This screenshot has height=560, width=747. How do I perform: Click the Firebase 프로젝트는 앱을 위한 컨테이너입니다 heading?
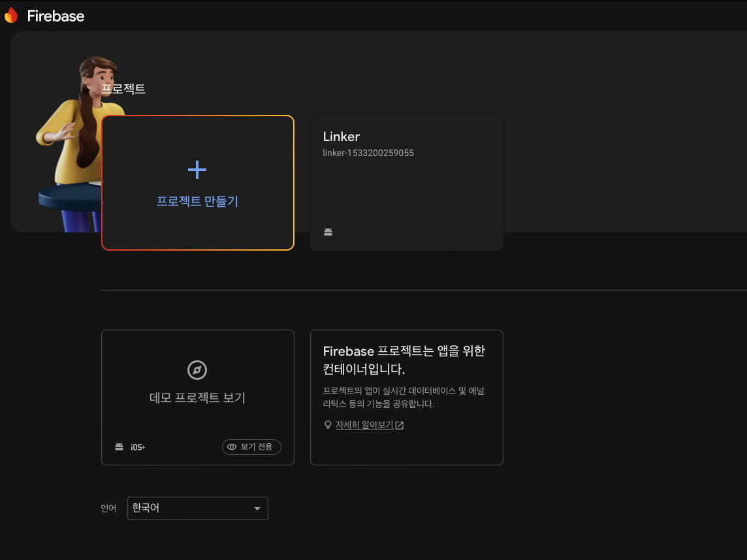404,360
